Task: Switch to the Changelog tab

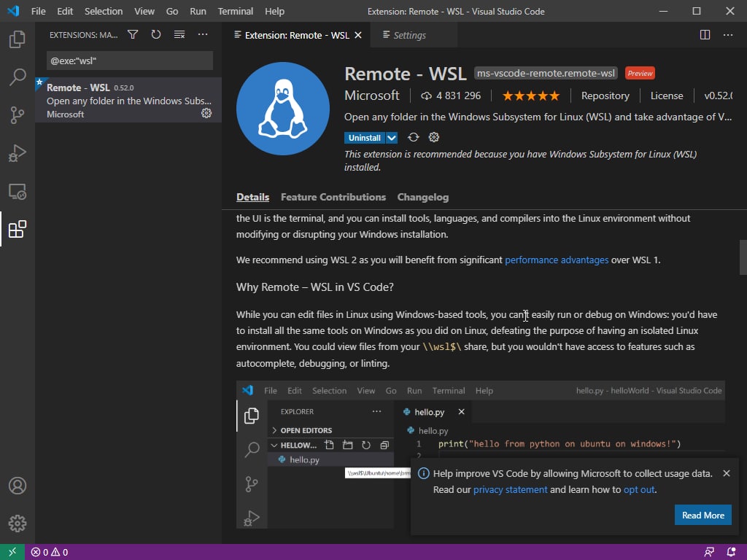Action: pos(423,197)
